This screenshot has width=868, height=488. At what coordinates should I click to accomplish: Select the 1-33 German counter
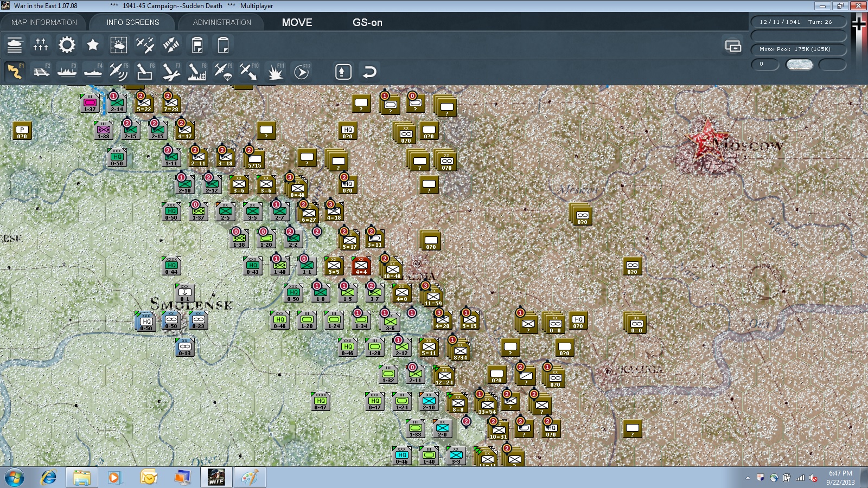coord(416,429)
